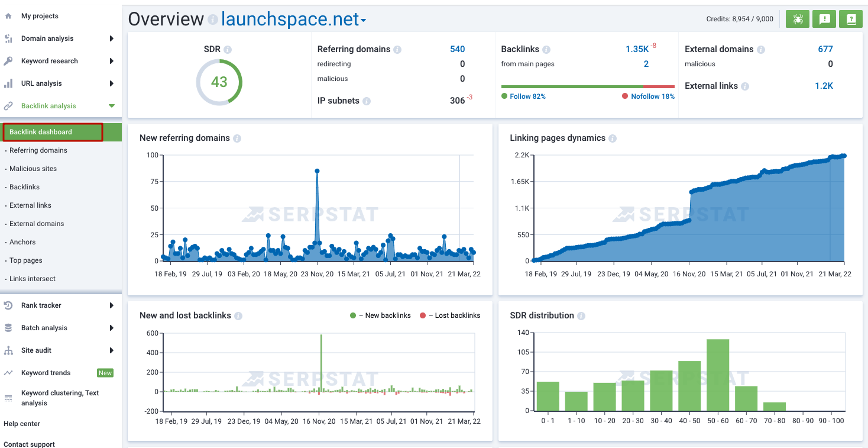Image resolution: width=868 pixels, height=448 pixels.
Task: Click the SDR 43 circular gauge
Action: (219, 82)
